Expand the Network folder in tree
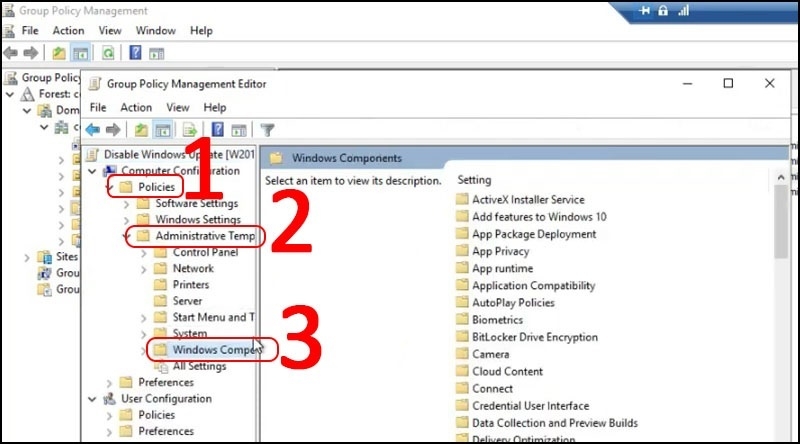The height and width of the screenshot is (444, 800). coord(144,268)
